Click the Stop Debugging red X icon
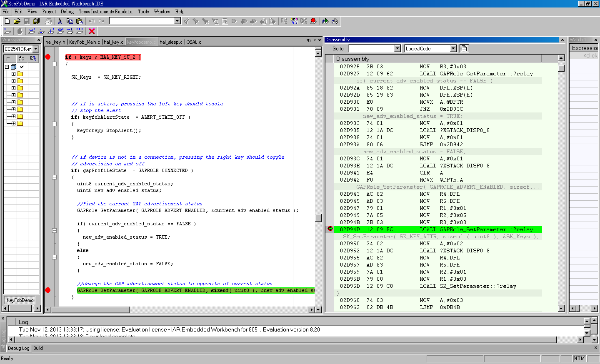 coord(92,31)
